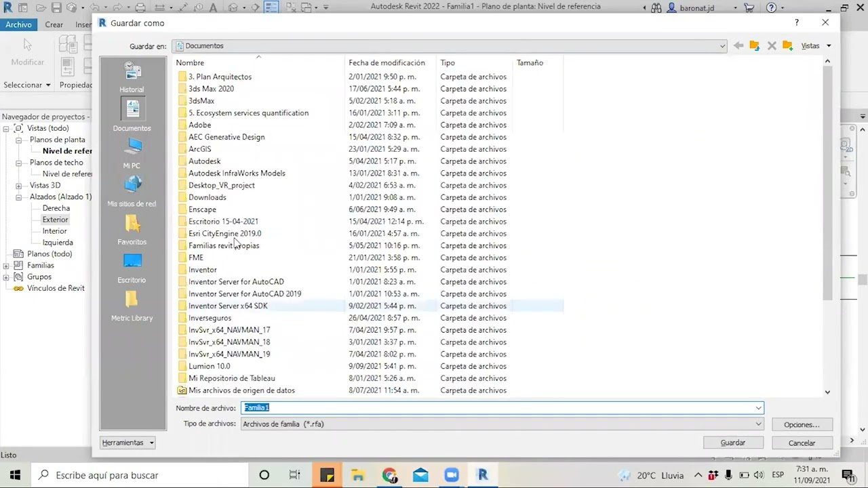
Task: Click the Windows taskbar search box
Action: 140,475
